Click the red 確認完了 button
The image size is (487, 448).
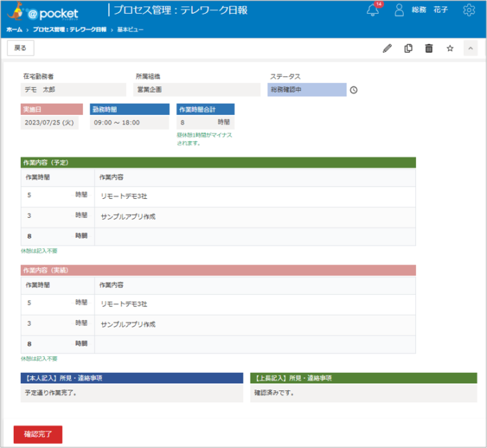(x=38, y=434)
